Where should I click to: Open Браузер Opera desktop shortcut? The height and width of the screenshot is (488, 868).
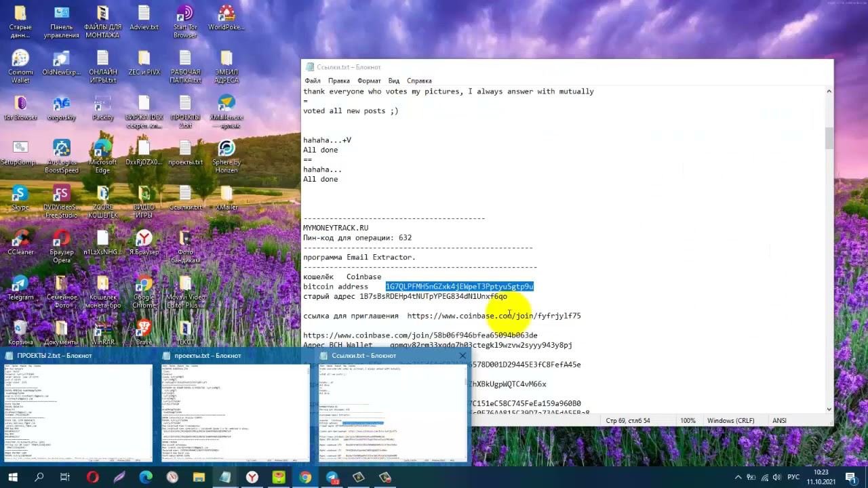62,246
